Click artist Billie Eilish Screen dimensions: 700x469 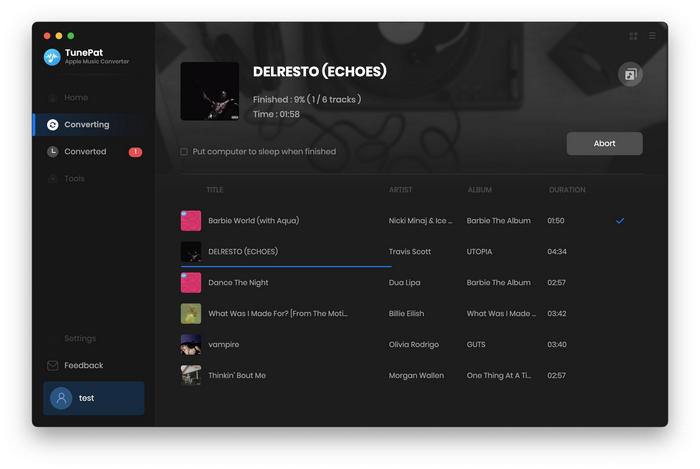click(x=406, y=314)
